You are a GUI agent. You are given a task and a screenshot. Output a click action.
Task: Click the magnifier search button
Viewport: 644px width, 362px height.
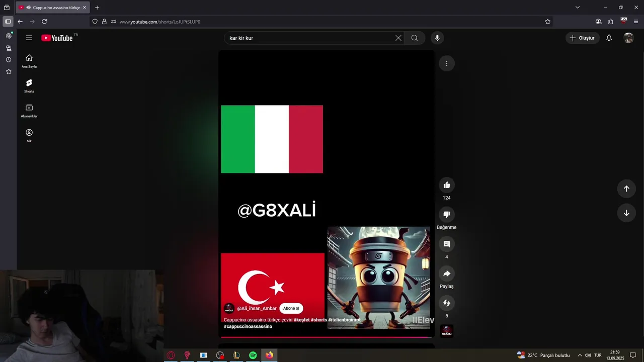point(415,38)
